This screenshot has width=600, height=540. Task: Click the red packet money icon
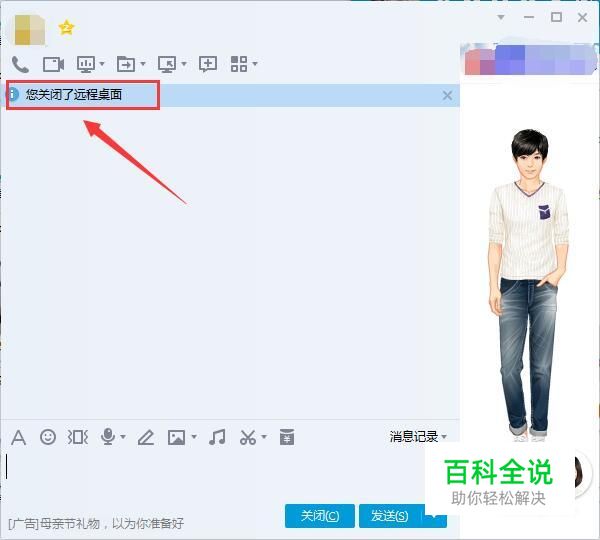(287, 437)
